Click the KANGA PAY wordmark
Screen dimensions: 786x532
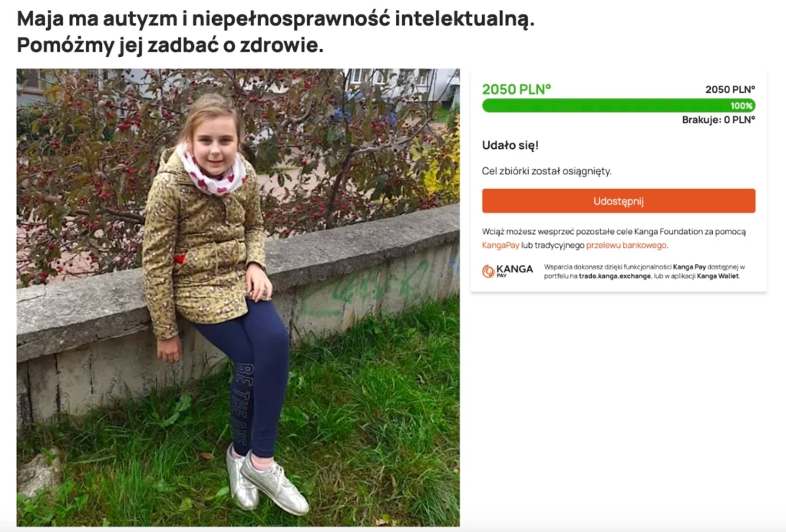tap(514, 270)
